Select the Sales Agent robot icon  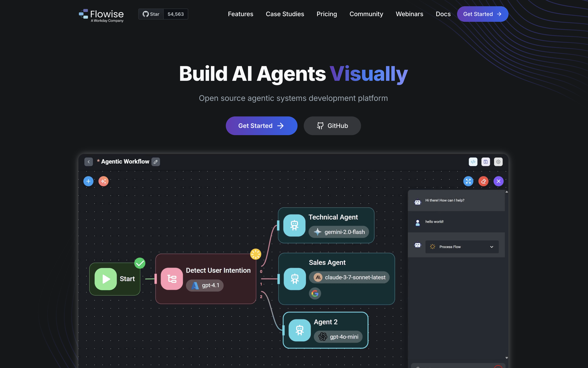pyautogui.click(x=295, y=279)
